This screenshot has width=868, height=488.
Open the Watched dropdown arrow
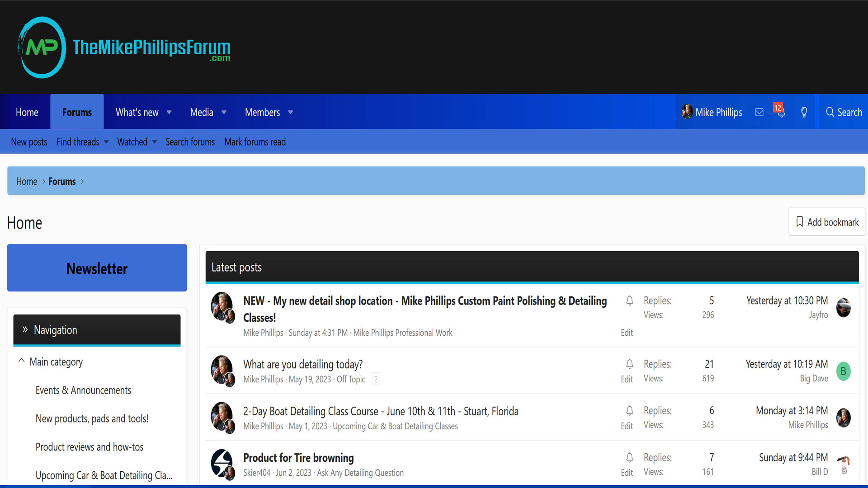[x=155, y=142]
